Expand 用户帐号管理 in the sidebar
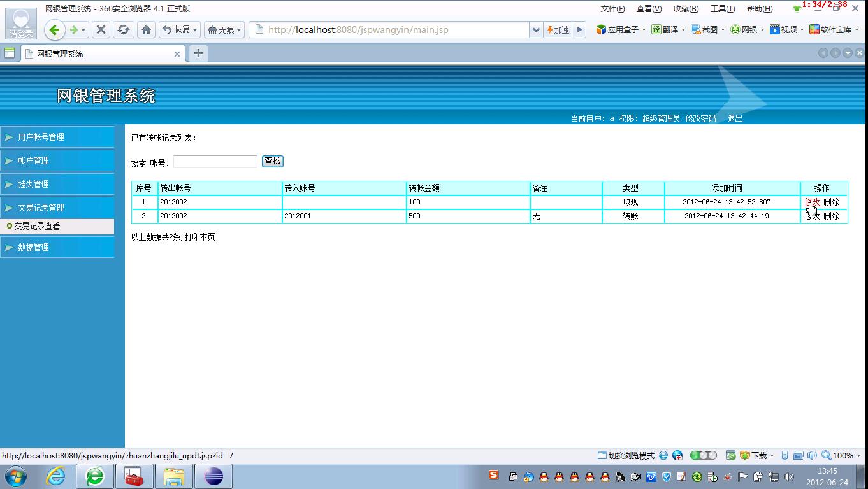This screenshot has height=489, width=868. coord(57,137)
